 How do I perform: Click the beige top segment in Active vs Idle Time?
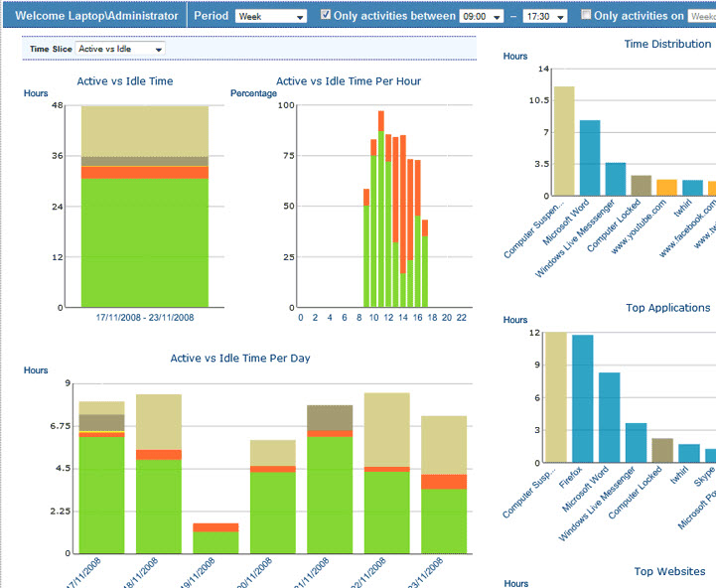pyautogui.click(x=145, y=131)
